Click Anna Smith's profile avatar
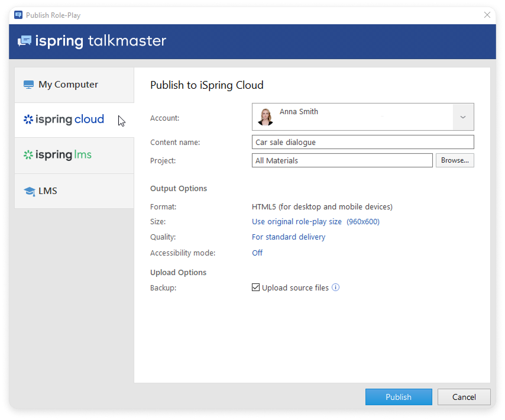 pyautogui.click(x=266, y=117)
